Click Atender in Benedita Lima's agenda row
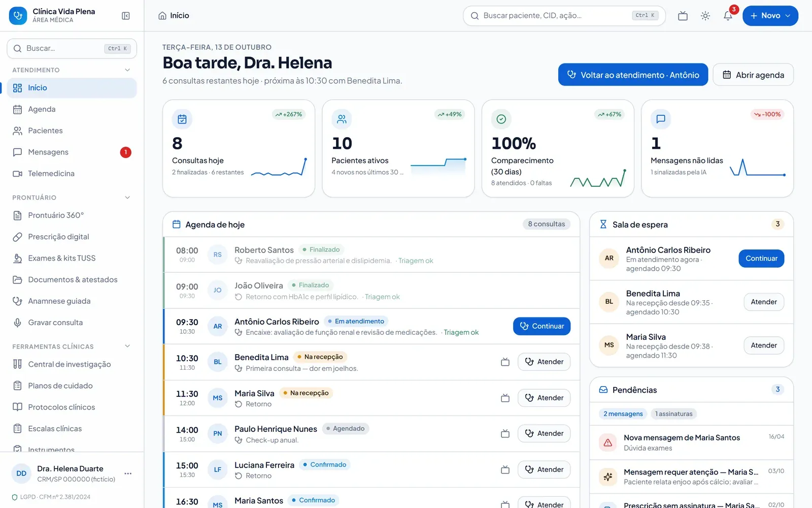The height and width of the screenshot is (508, 812). [544, 362]
